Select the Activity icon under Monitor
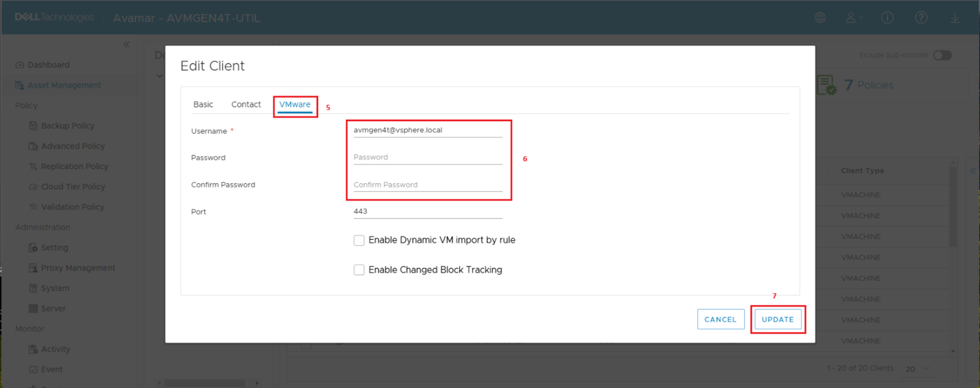 coord(33,349)
